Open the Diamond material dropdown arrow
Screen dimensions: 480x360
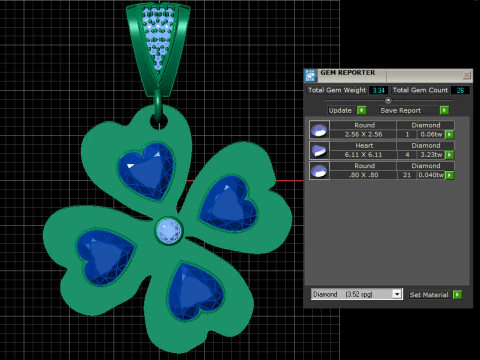pyautogui.click(x=397, y=294)
